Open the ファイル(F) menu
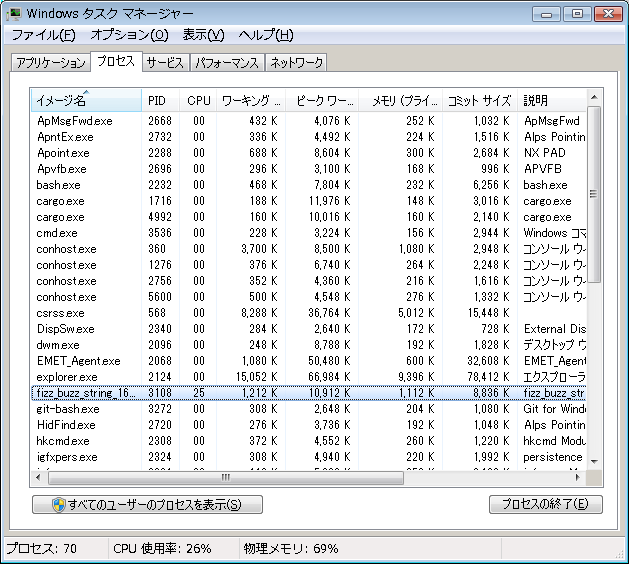629x564 pixels. point(44,35)
